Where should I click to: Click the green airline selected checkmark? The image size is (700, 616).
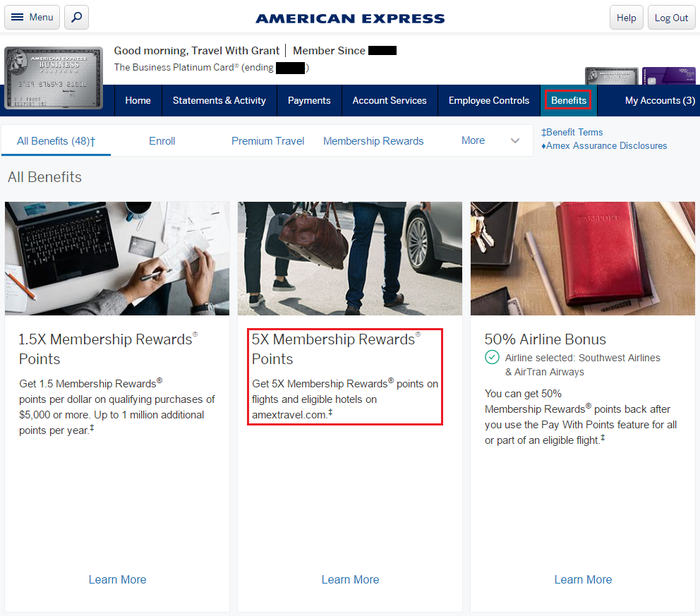492,358
